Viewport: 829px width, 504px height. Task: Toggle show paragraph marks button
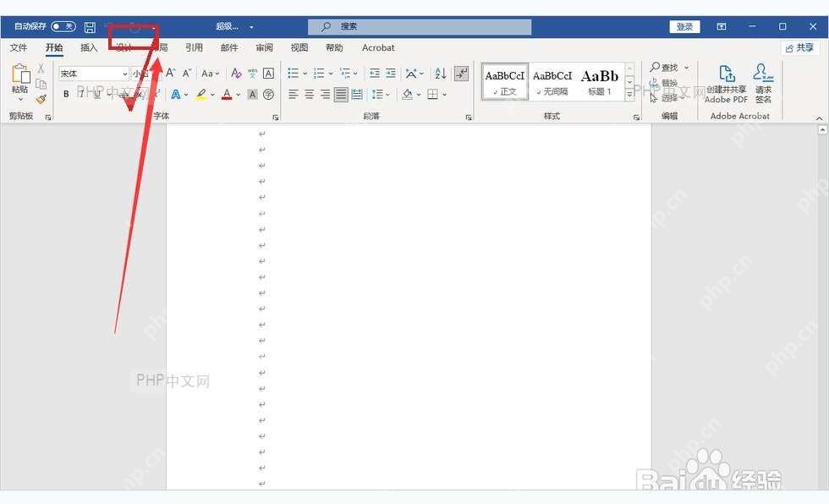(462, 73)
